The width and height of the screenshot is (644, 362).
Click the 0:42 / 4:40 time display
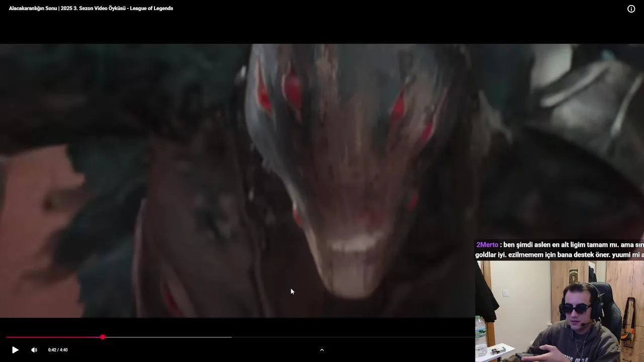point(58,350)
